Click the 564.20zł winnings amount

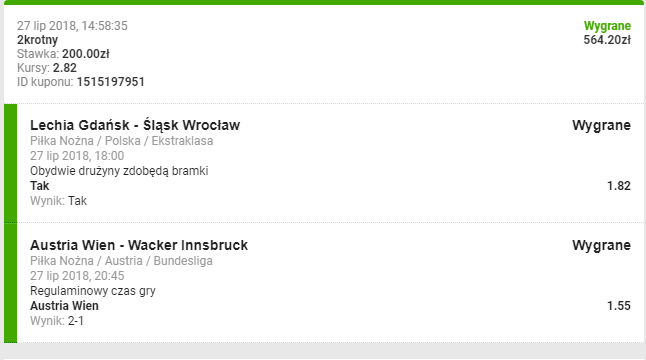pyautogui.click(x=607, y=40)
